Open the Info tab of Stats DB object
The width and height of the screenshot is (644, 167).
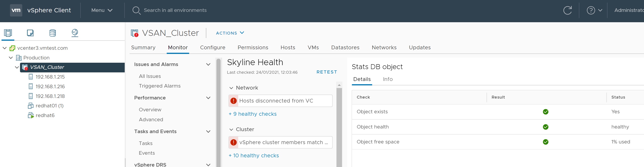click(x=388, y=79)
